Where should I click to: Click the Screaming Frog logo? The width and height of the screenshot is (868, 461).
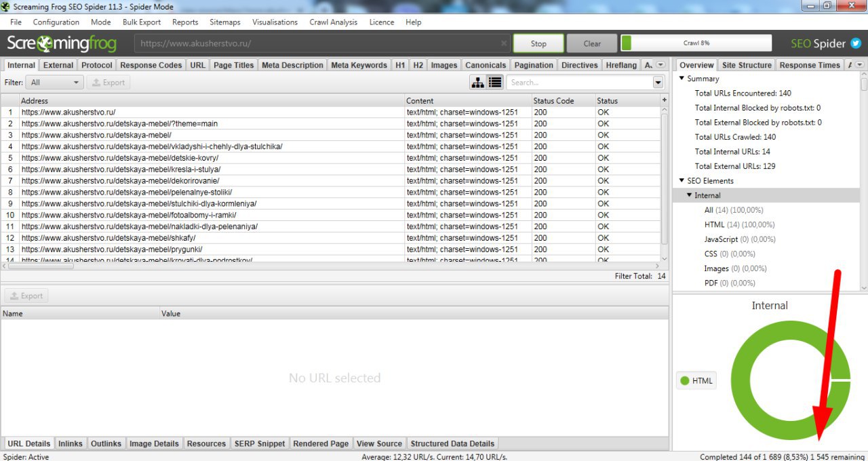[x=62, y=44]
